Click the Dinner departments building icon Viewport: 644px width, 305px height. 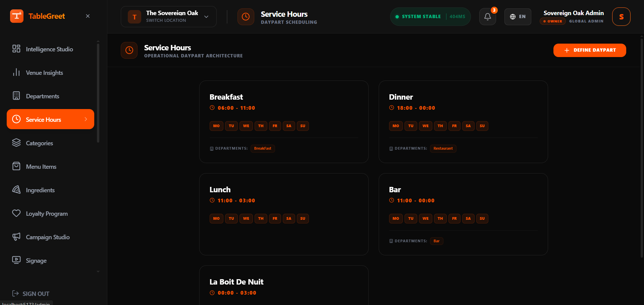391,148
